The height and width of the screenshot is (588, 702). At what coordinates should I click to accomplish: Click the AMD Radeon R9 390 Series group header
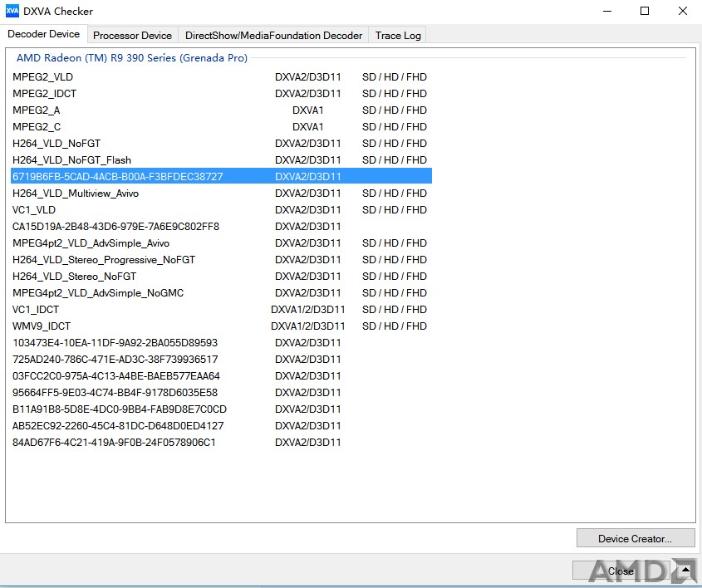click(132, 58)
